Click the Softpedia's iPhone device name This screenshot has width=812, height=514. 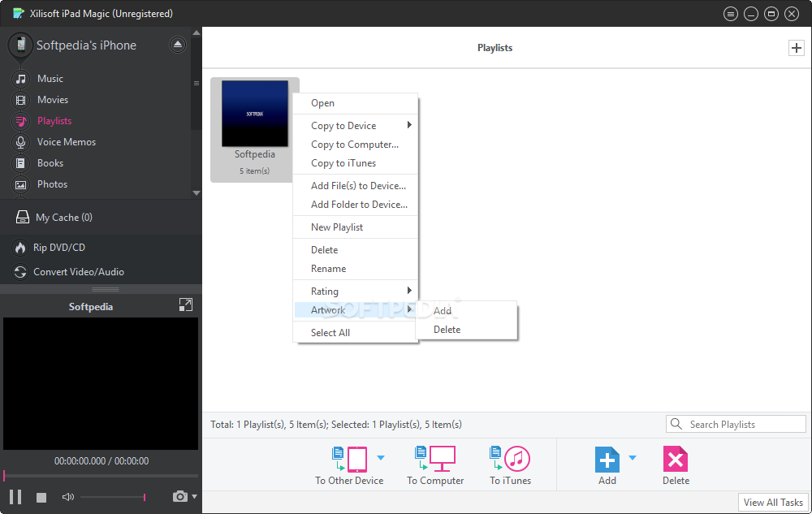(x=87, y=45)
